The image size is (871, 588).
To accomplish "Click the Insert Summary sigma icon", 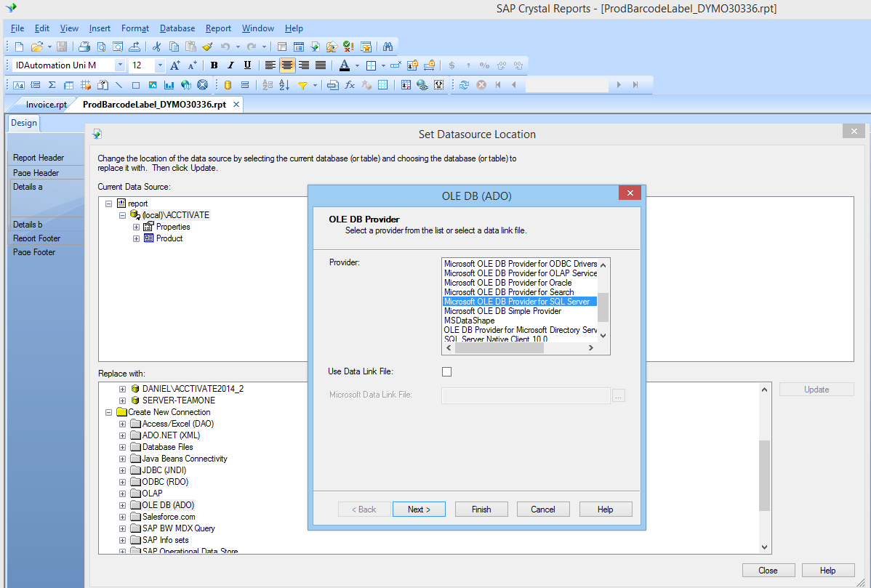I will tap(52, 85).
